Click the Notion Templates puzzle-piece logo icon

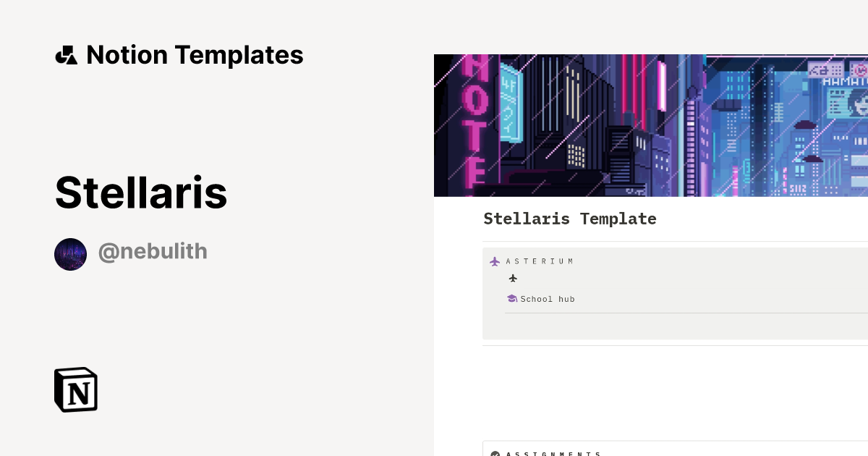point(66,54)
